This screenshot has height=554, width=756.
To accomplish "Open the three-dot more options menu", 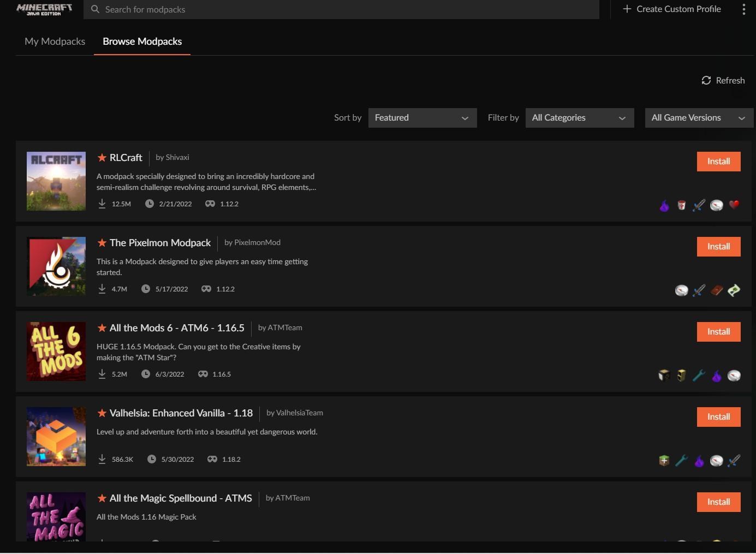I will pos(743,9).
